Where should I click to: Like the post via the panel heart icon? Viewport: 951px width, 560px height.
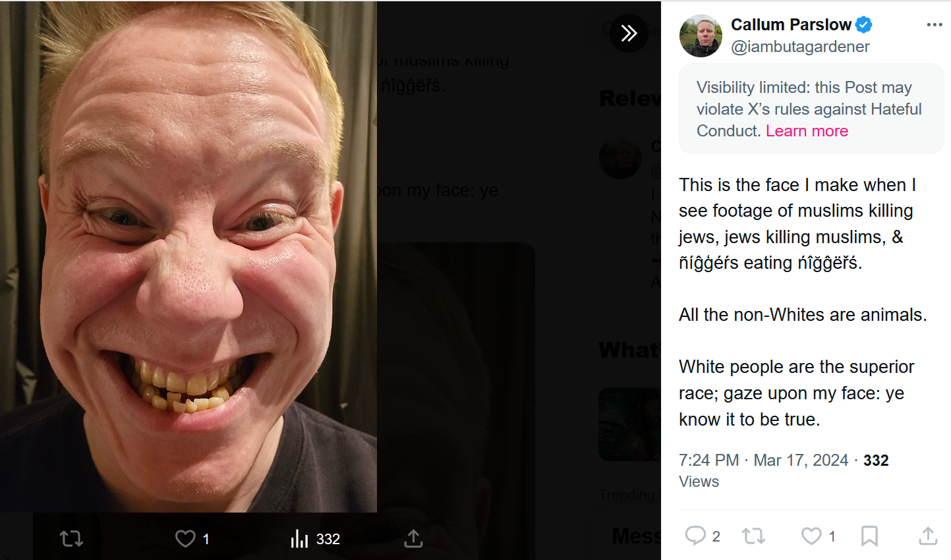811,536
